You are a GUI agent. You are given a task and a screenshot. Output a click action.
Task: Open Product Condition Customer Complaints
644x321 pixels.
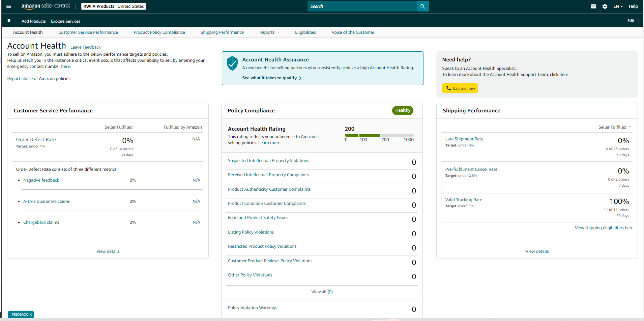(267, 204)
